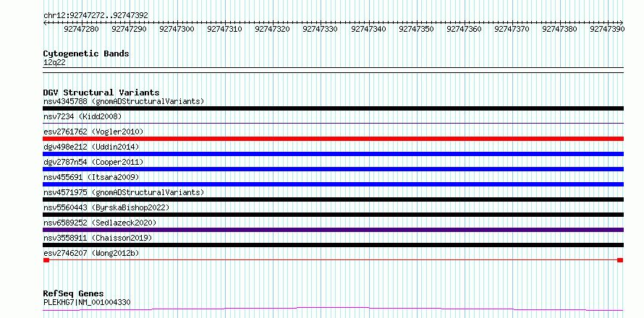Viewport: 644px width, 318px height.
Task: Click ruler position label 92747350
Action: 416,29
